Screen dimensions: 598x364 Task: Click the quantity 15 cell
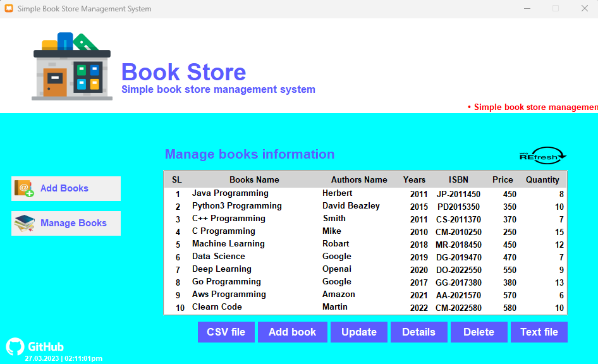559,232
